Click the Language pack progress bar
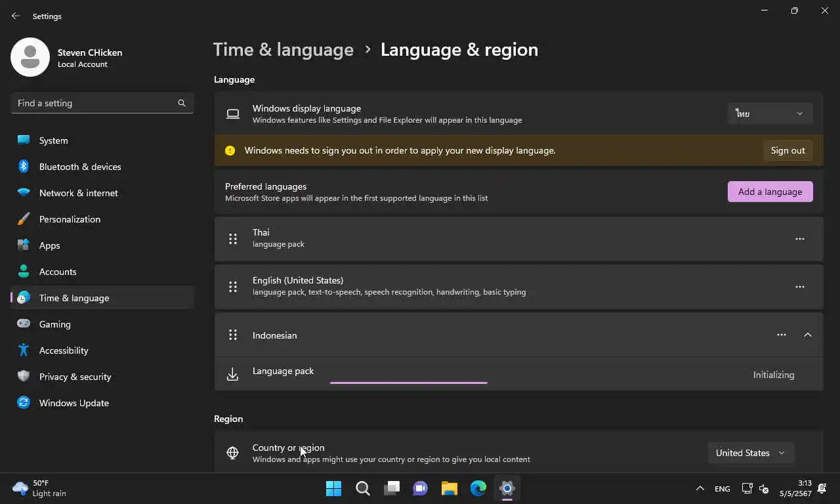Viewport: 840px width, 504px height. coord(409,383)
